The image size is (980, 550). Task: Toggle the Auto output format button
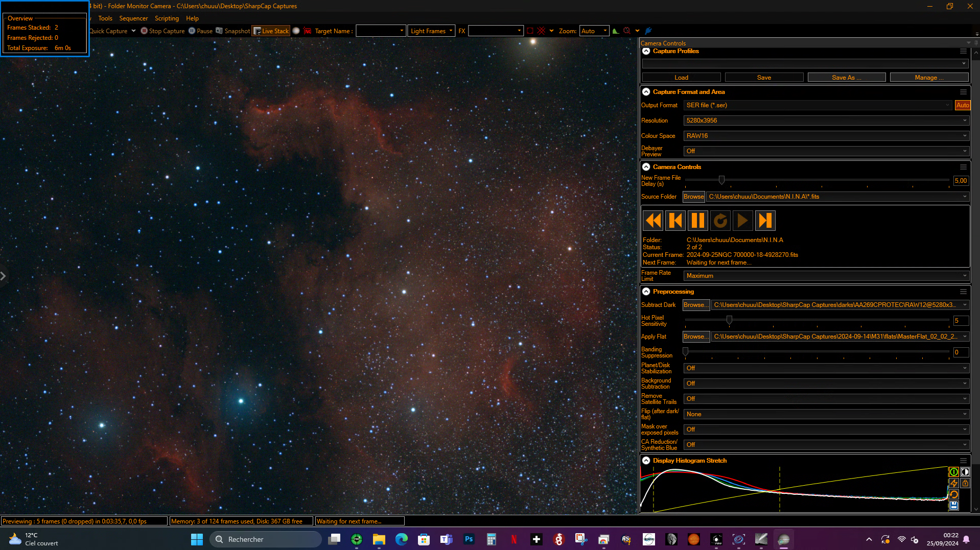tap(963, 105)
